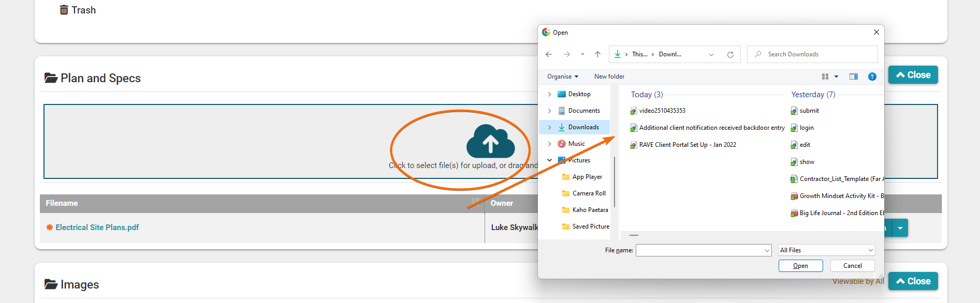Sort by the Owner column header
Screen dimensions: 980x303
click(x=502, y=203)
